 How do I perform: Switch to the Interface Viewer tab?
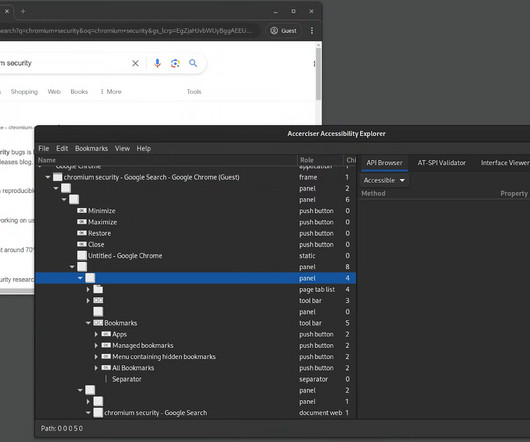click(x=505, y=163)
